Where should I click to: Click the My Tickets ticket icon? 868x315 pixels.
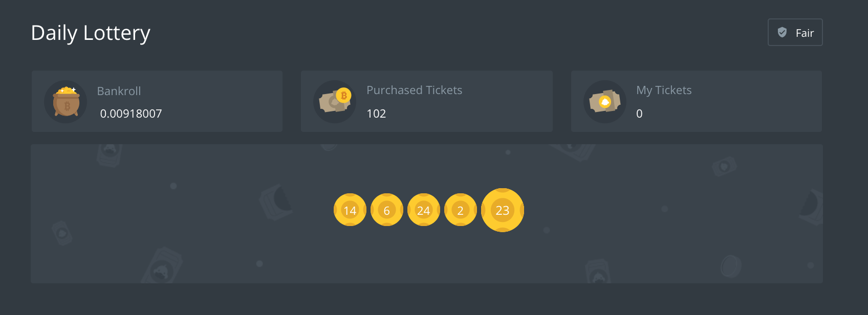604,102
